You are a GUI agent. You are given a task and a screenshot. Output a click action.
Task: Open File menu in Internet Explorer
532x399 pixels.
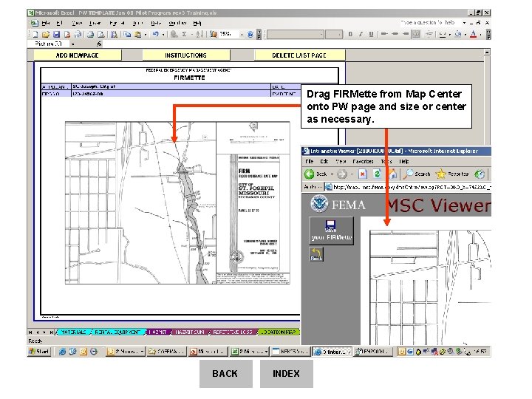(309, 162)
